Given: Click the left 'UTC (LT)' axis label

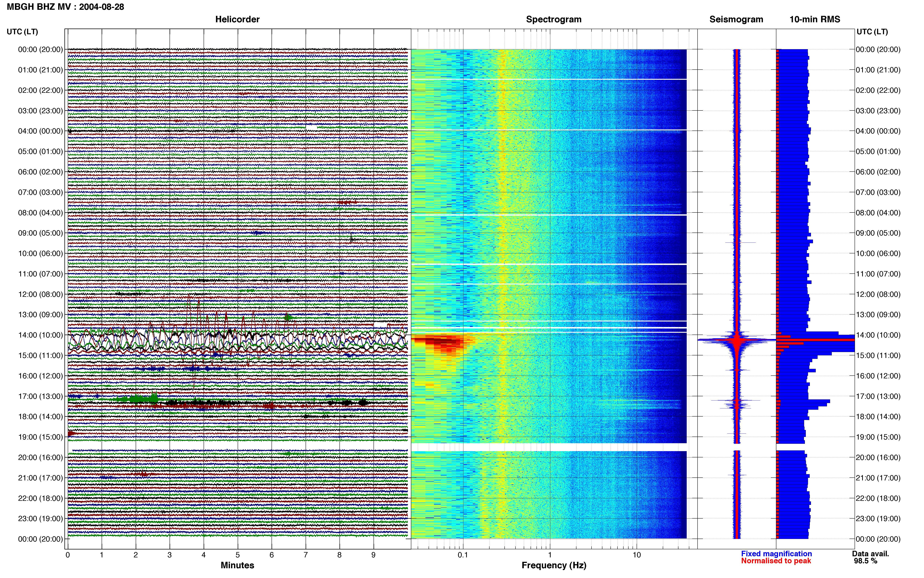Looking at the screenshot, I should coord(22,32).
